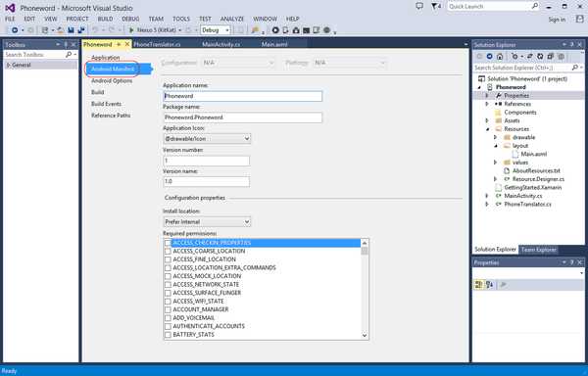Image resolution: width=588 pixels, height=376 pixels.
Task: Expand the References node
Action: coord(487,104)
